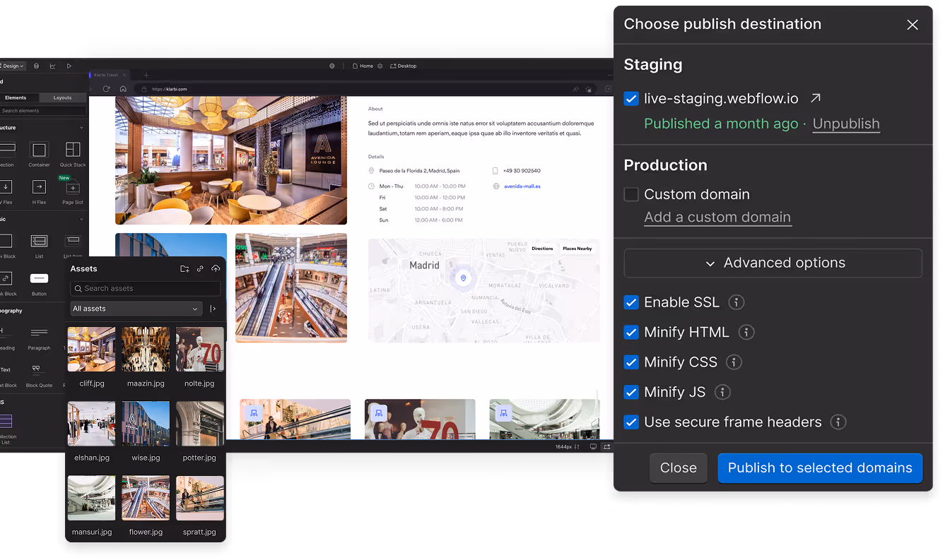This screenshot has width=945, height=560.
Task: Add H Flex element
Action: pos(40,191)
